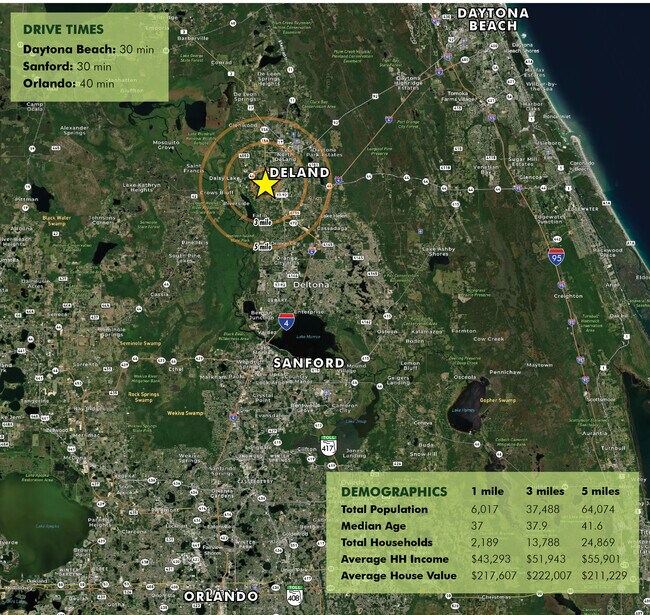The width and height of the screenshot is (650, 615).
Task: Click the Orlando 40 min entry
Action: [x=68, y=83]
